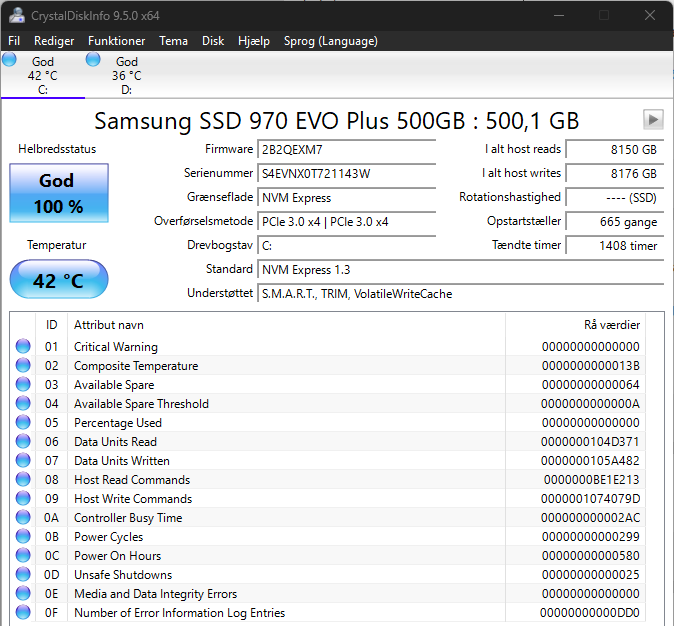Select the Controller Busy Time attribute name
The width and height of the screenshot is (674, 626).
point(128,518)
